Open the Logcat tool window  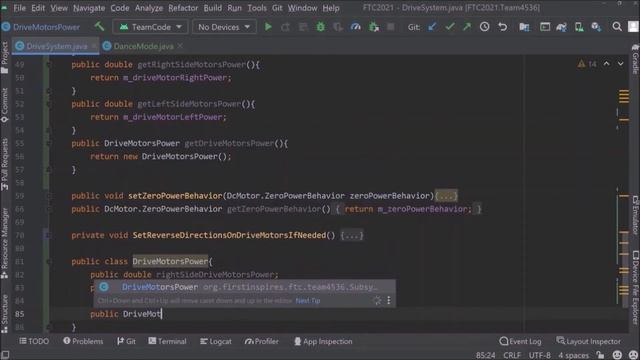click(216, 341)
